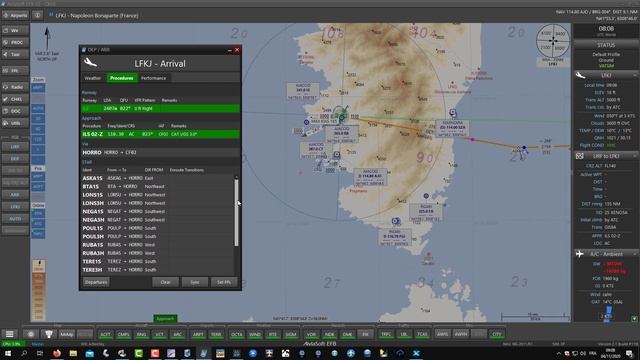Select the TERE1S STAR row
This screenshot has width=640, height=360.
coord(158,261)
